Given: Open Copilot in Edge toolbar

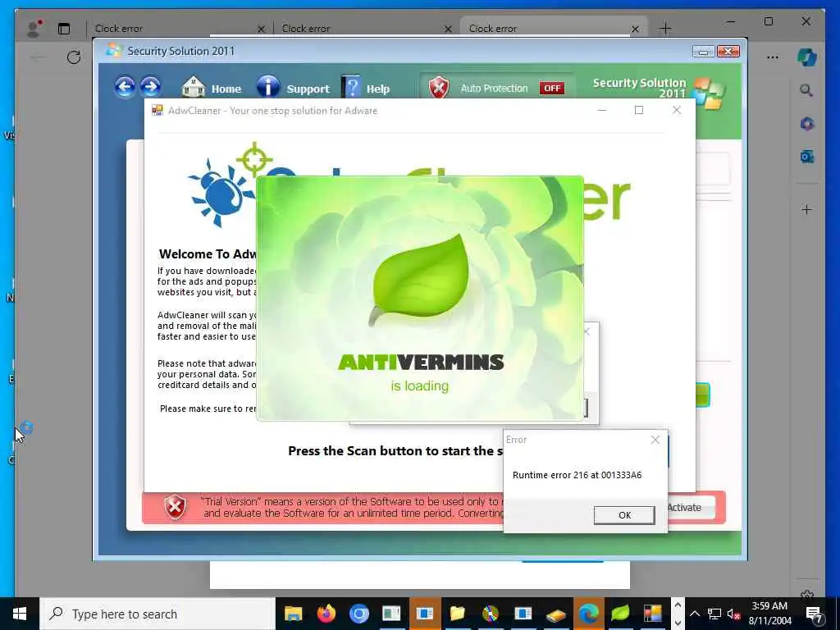Looking at the screenshot, I should (806, 57).
